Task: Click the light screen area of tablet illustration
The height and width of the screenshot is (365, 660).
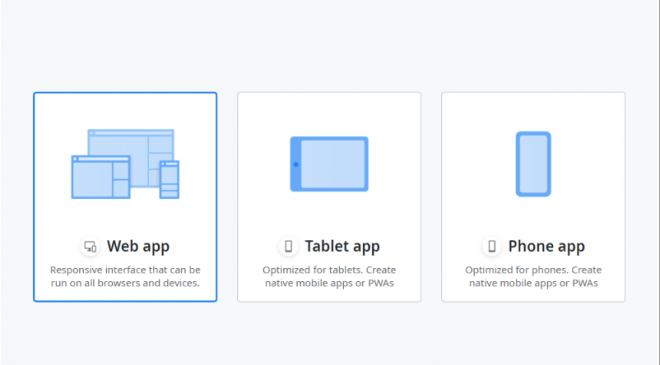Action: [333, 164]
